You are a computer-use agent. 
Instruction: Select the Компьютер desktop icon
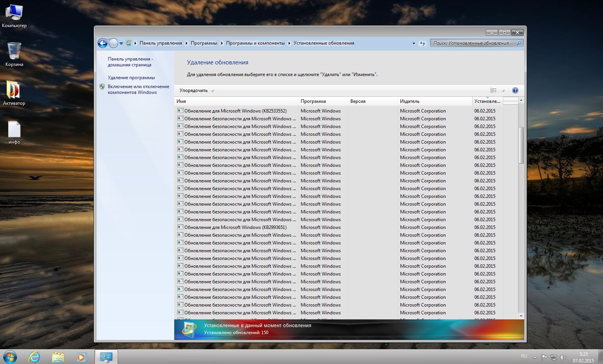point(14,16)
